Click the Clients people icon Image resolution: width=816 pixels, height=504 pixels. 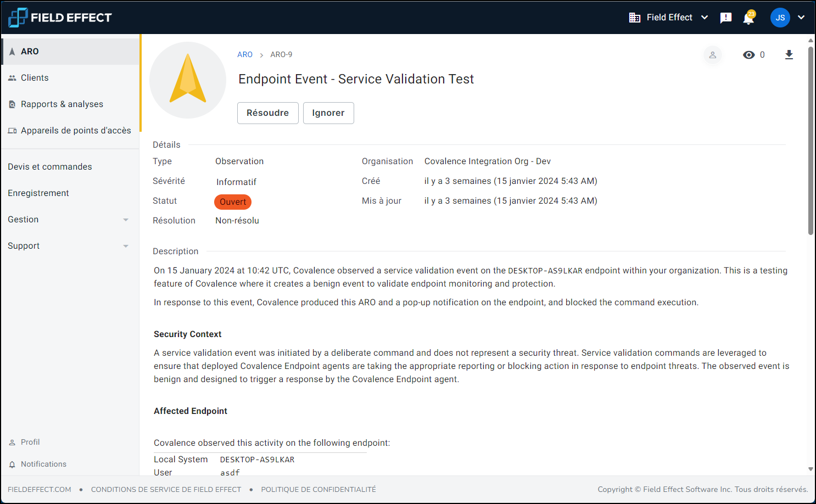(12, 78)
